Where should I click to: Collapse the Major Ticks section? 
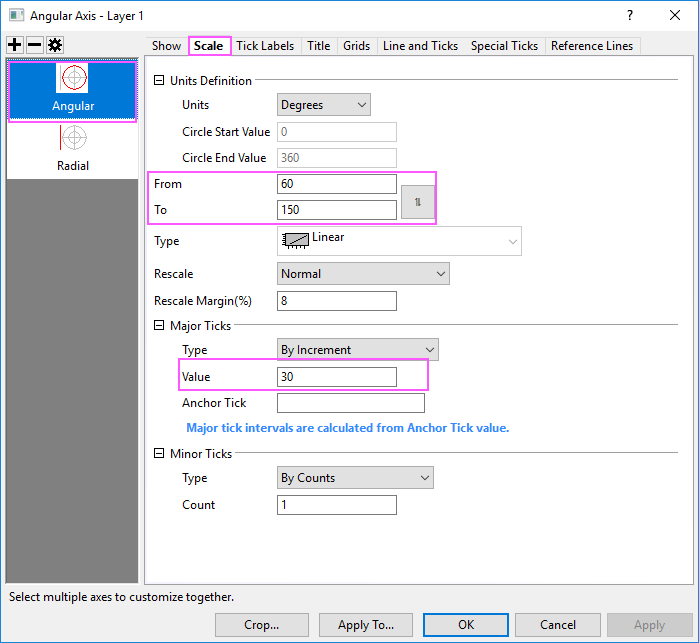pyautogui.click(x=160, y=326)
